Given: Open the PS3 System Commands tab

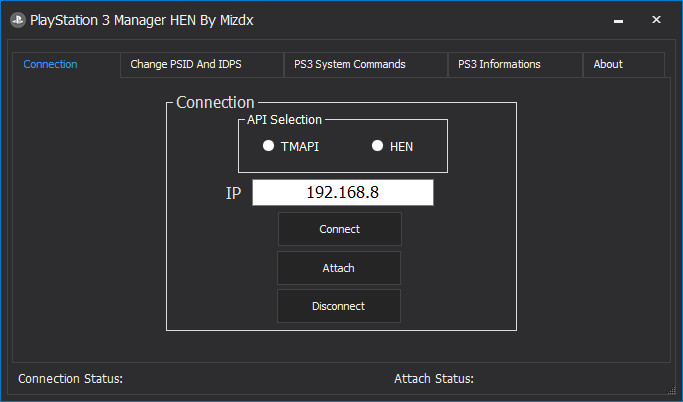Looking at the screenshot, I should tap(366, 64).
